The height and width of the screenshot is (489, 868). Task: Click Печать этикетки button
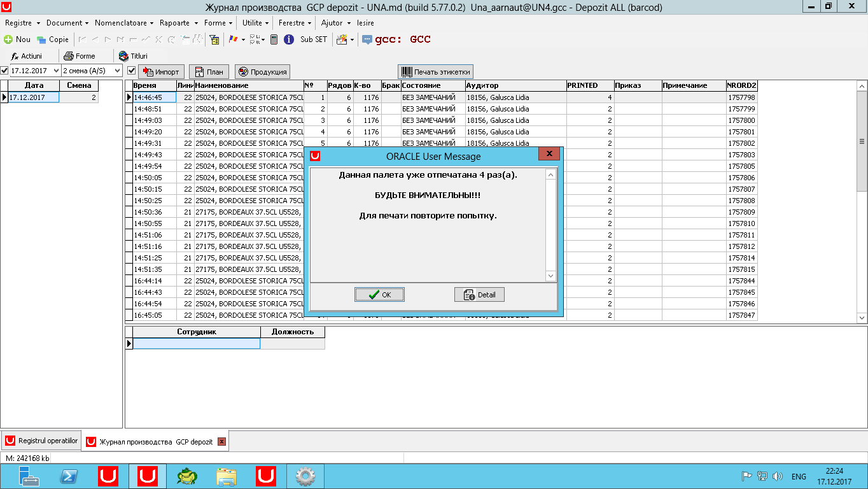[x=435, y=72]
